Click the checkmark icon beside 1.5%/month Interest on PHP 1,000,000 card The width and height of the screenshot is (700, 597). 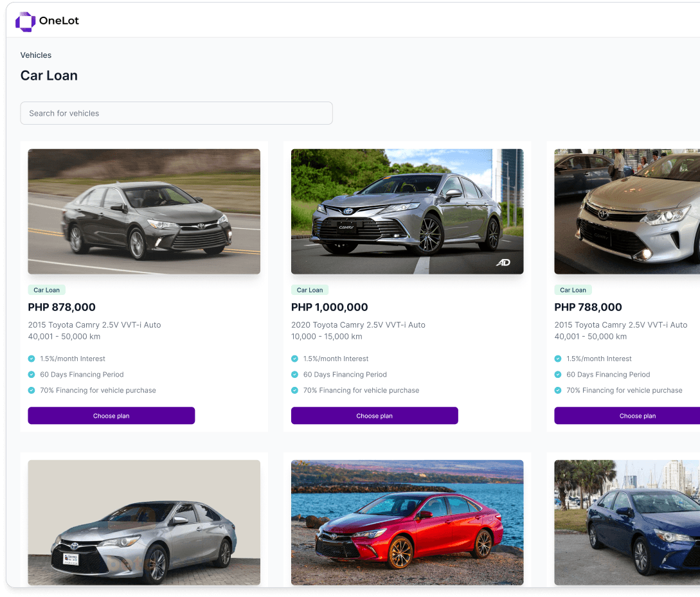click(x=295, y=359)
